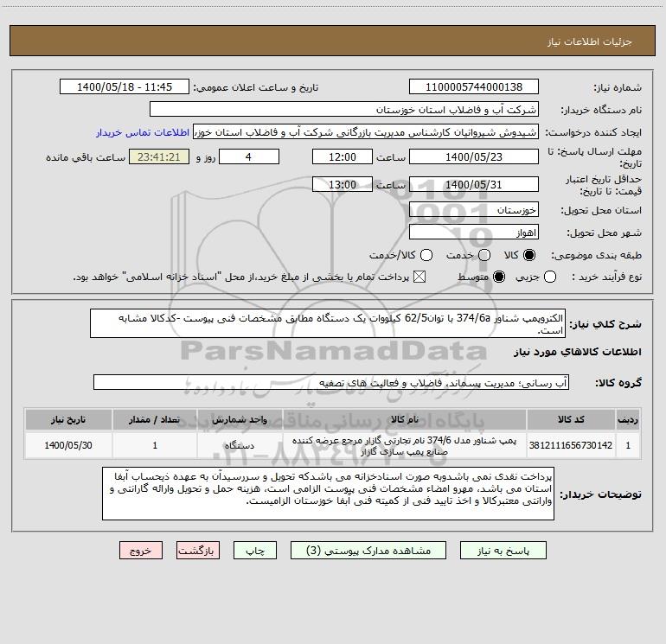Image resolution: width=666 pixels, height=644 pixels.
Task: Click the validity time field 13:00
Action: click(x=343, y=185)
